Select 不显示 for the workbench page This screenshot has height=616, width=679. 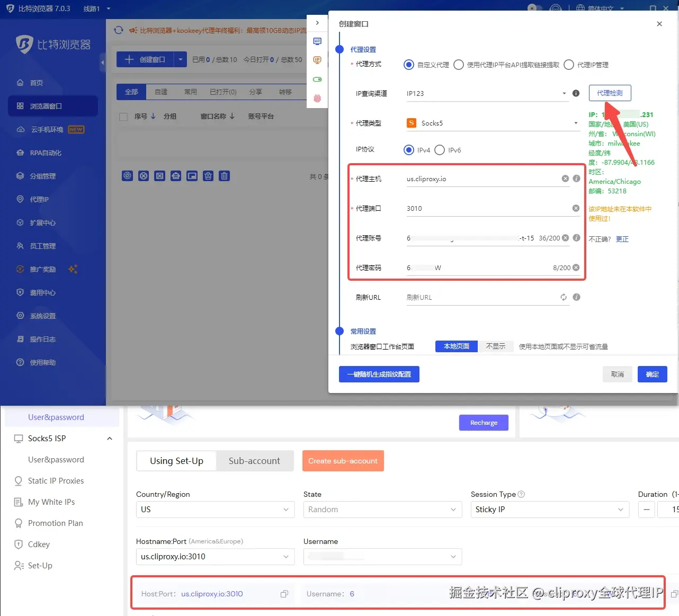tap(496, 346)
